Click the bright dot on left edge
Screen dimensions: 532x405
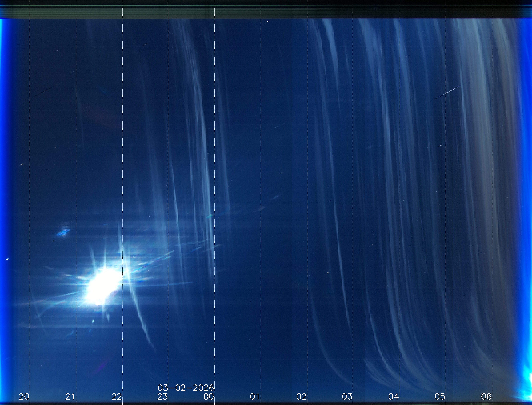coord(7,259)
